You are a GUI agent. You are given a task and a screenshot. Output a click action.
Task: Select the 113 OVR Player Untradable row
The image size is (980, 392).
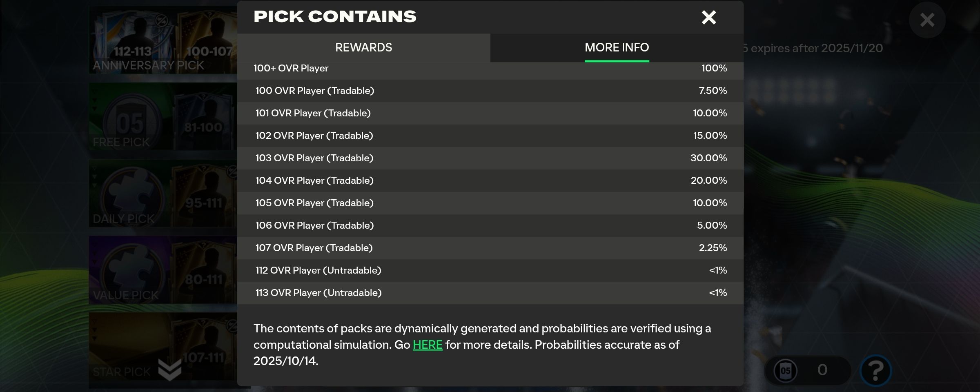(490, 293)
